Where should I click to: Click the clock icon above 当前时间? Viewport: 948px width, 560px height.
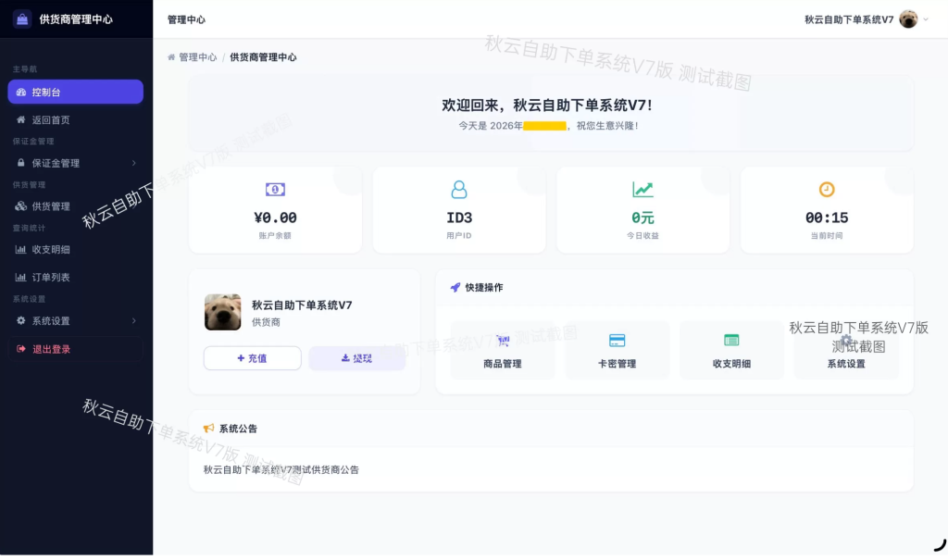tap(827, 190)
